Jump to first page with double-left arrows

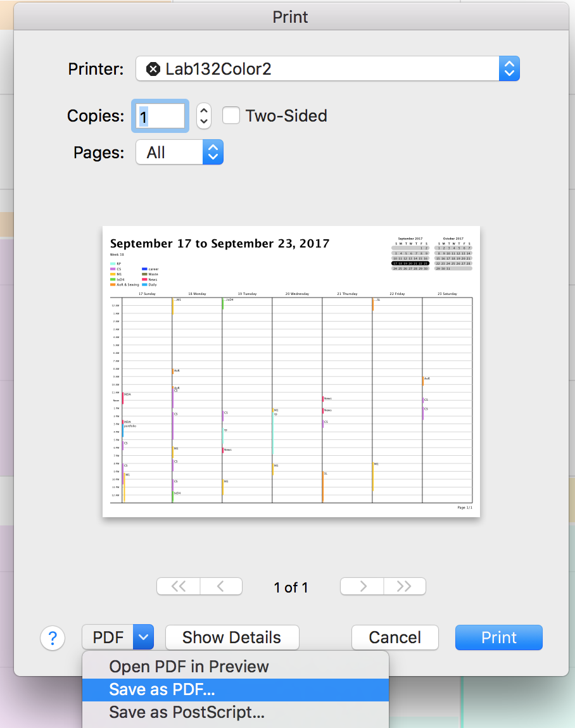click(x=179, y=587)
